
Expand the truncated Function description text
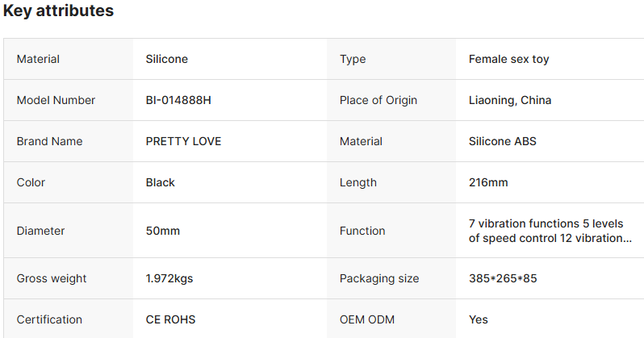550,231
